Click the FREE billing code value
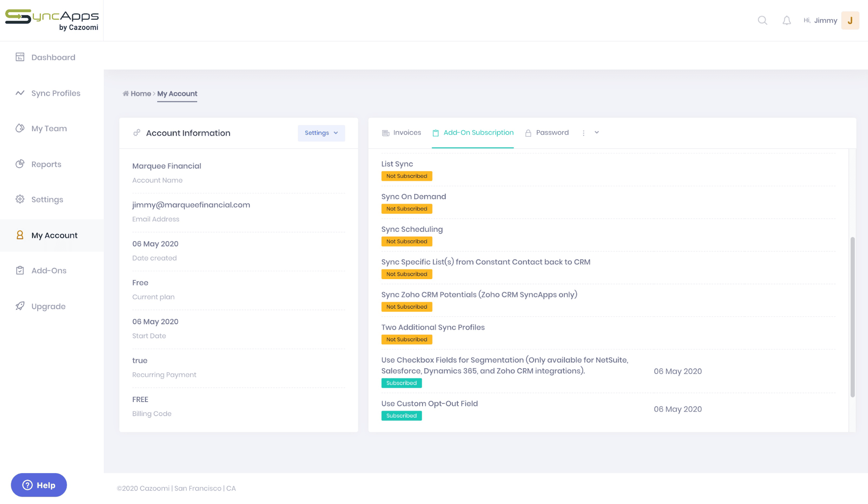The image size is (868, 504). [140, 399]
